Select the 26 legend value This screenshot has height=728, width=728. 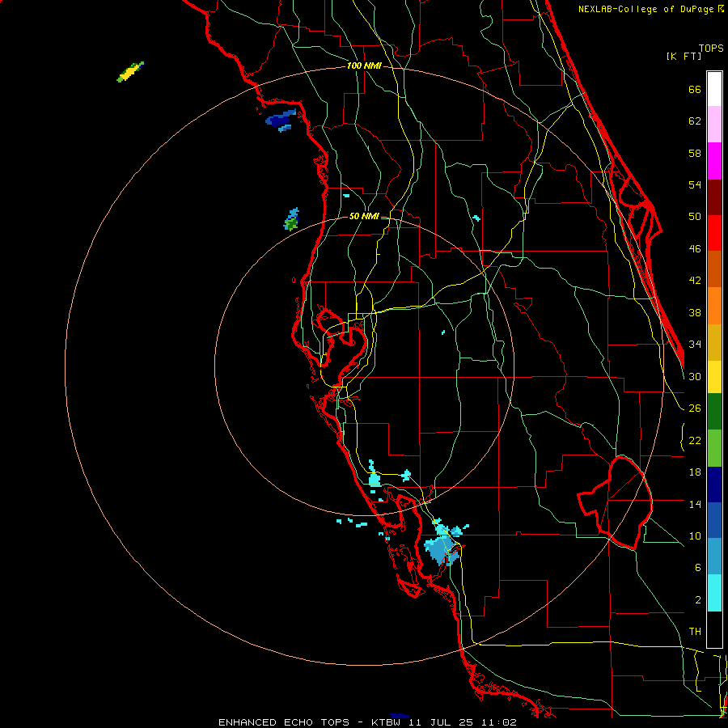pos(695,408)
